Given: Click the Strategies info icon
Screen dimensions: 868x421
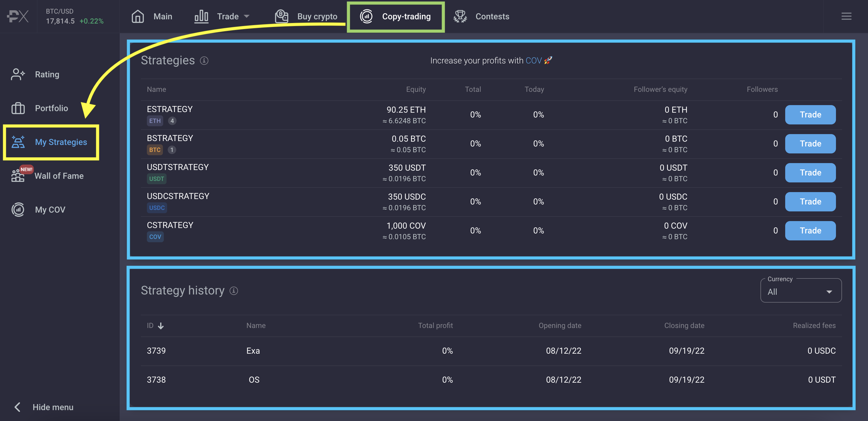Looking at the screenshot, I should [204, 61].
